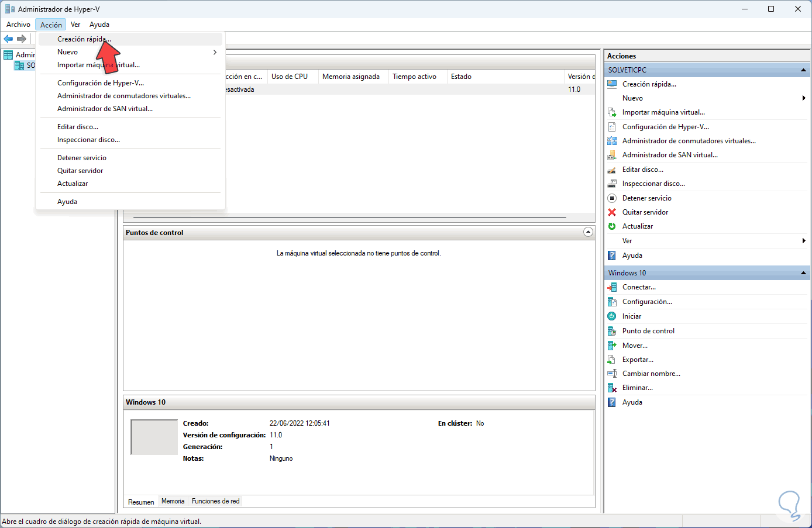The width and height of the screenshot is (812, 528).
Task: Choose Ayuda at the bottom of the Acción menu
Action: point(130,202)
